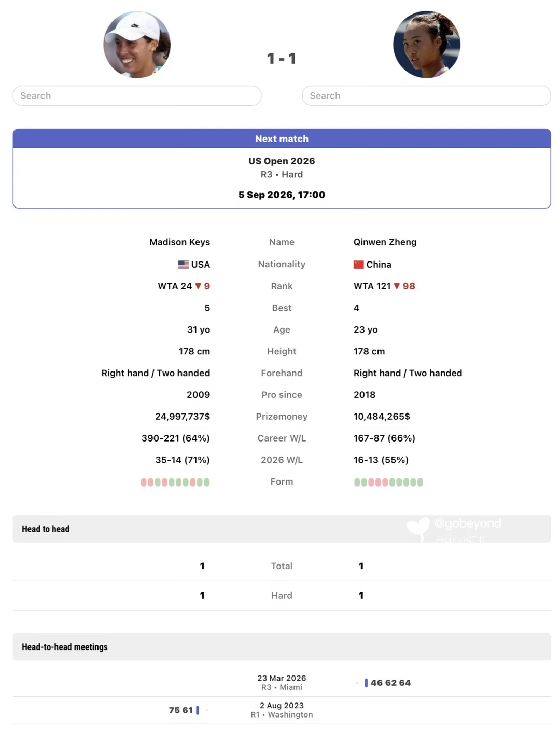Screen dimensions: 560x731
Task: Open the Next match header bar
Action: coord(282,139)
